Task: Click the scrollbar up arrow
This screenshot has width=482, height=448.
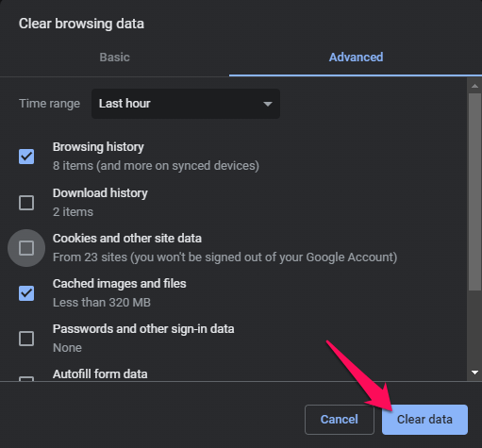Action: (474, 86)
